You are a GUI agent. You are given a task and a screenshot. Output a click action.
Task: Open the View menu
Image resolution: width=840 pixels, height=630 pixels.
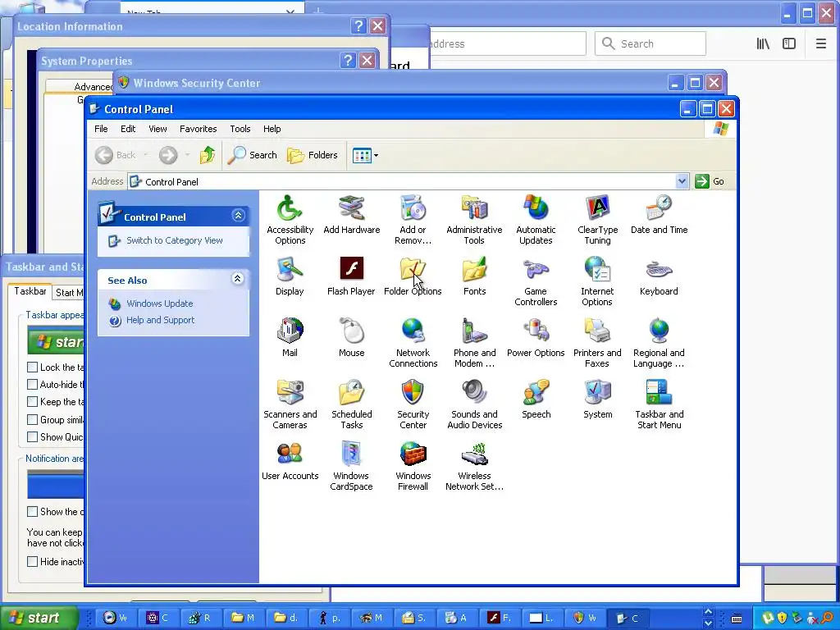click(x=157, y=129)
